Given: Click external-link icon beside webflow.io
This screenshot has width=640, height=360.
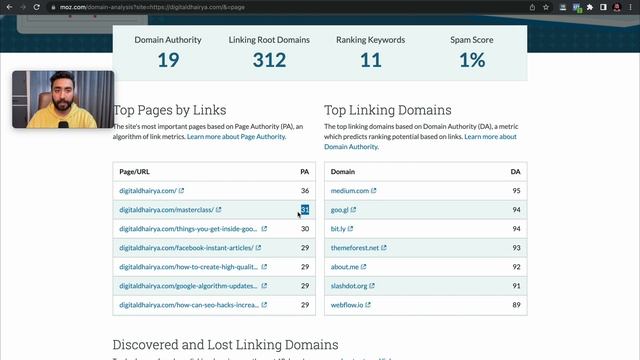Looking at the screenshot, I should 368,304.
